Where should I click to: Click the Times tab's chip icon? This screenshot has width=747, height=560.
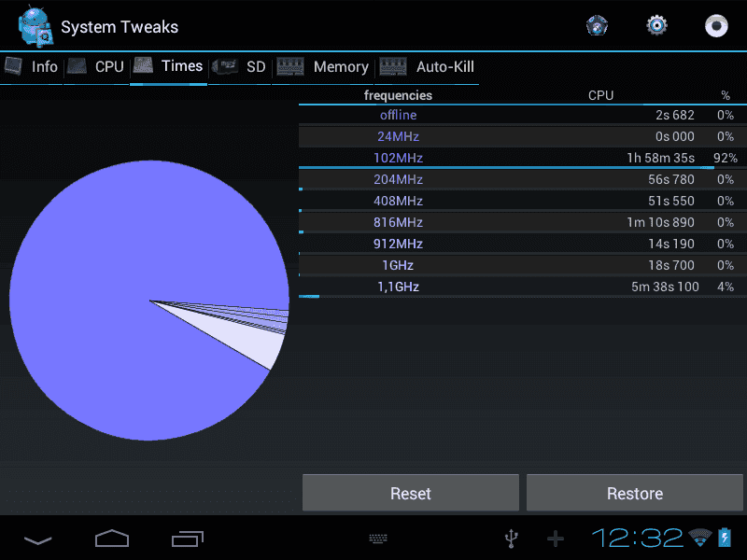(x=143, y=65)
